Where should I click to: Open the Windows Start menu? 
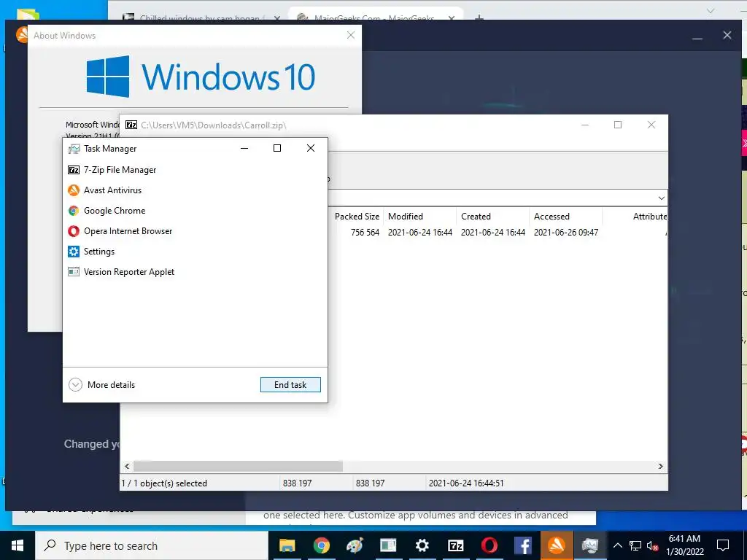18,545
